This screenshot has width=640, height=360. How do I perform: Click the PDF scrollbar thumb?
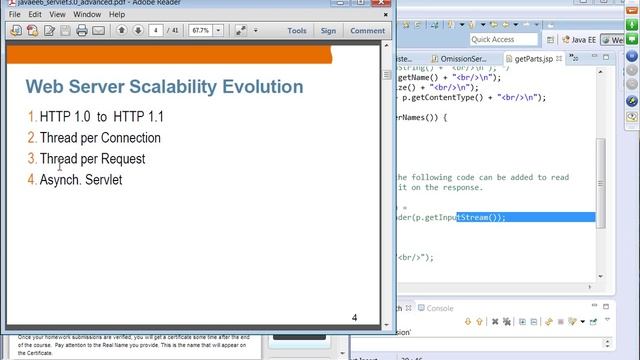coord(387,75)
